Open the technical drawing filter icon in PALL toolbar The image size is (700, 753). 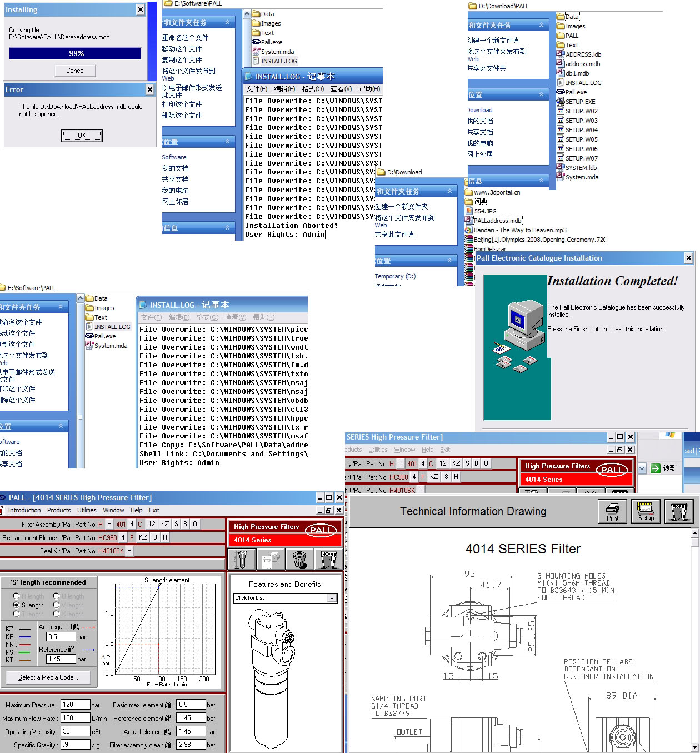coord(242,559)
